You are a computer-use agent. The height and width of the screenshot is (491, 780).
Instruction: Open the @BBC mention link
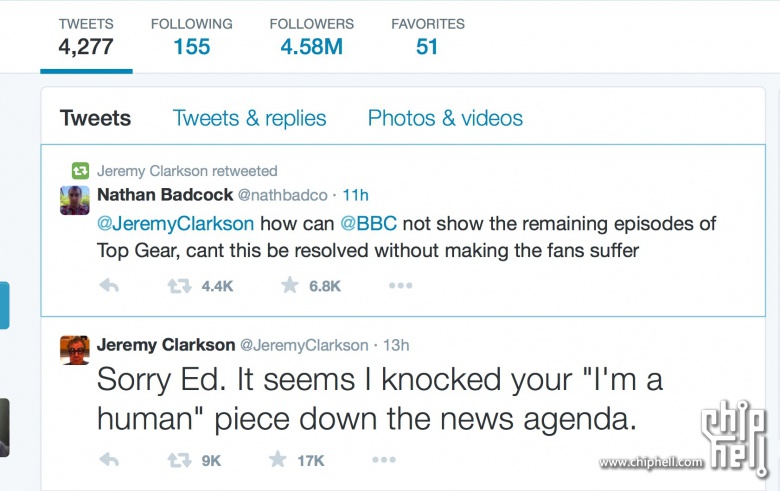point(369,224)
